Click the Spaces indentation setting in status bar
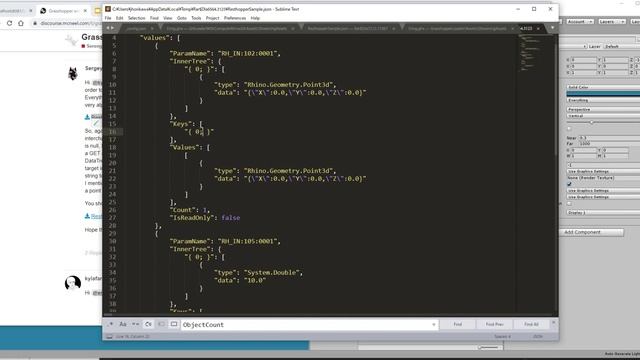 pyautogui.click(x=502, y=337)
